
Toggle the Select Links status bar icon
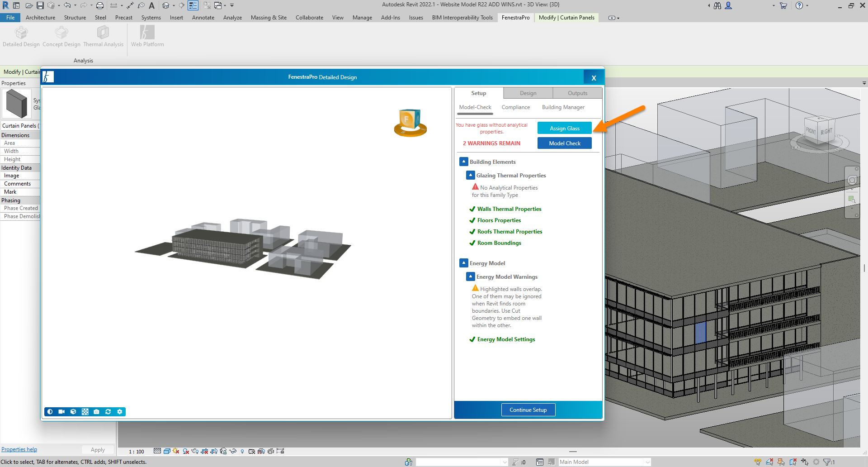[758, 462]
